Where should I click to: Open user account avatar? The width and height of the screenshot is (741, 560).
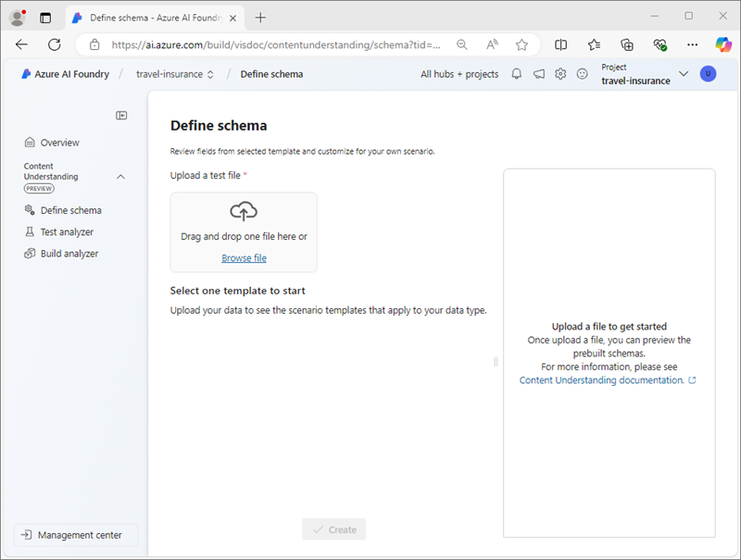point(708,74)
